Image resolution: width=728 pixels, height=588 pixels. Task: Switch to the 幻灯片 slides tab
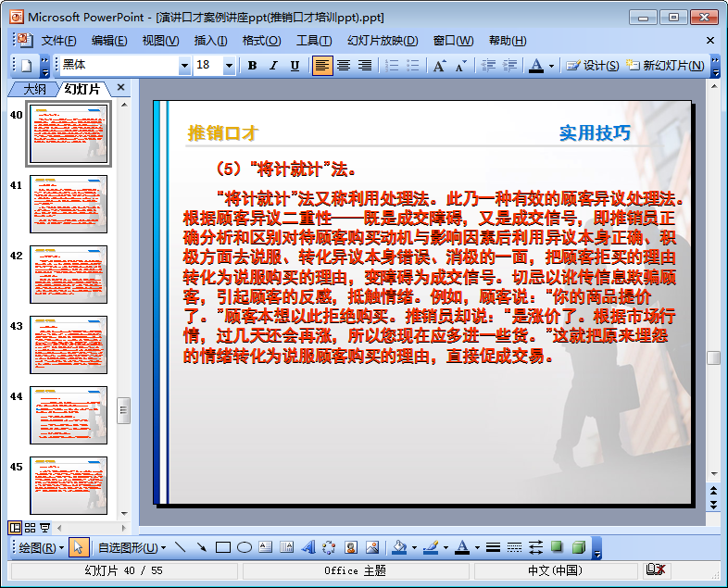tap(82, 89)
